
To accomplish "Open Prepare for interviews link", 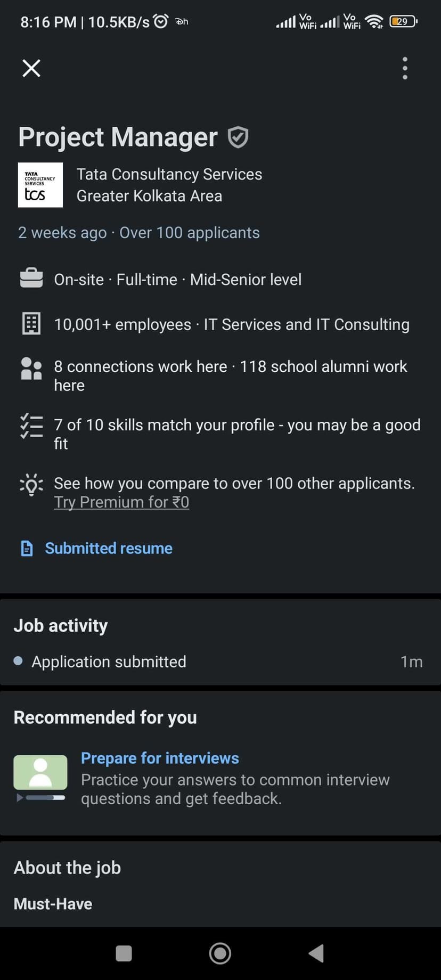I will 160,758.
